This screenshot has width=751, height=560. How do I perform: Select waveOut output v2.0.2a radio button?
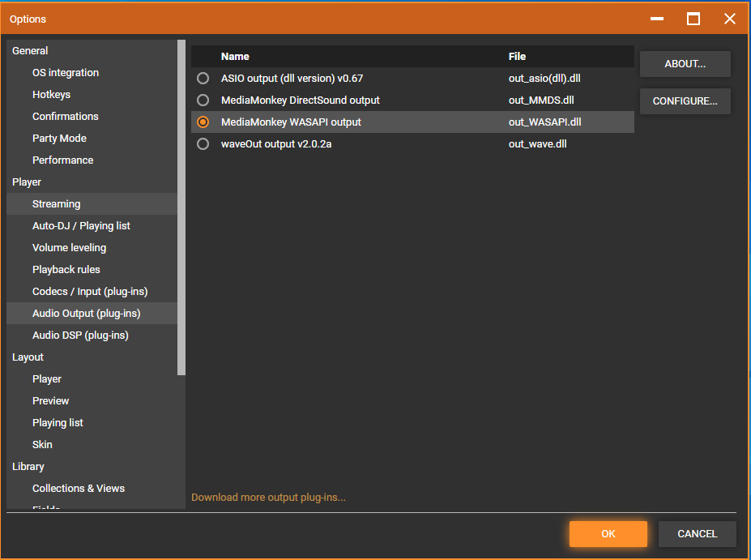point(203,143)
